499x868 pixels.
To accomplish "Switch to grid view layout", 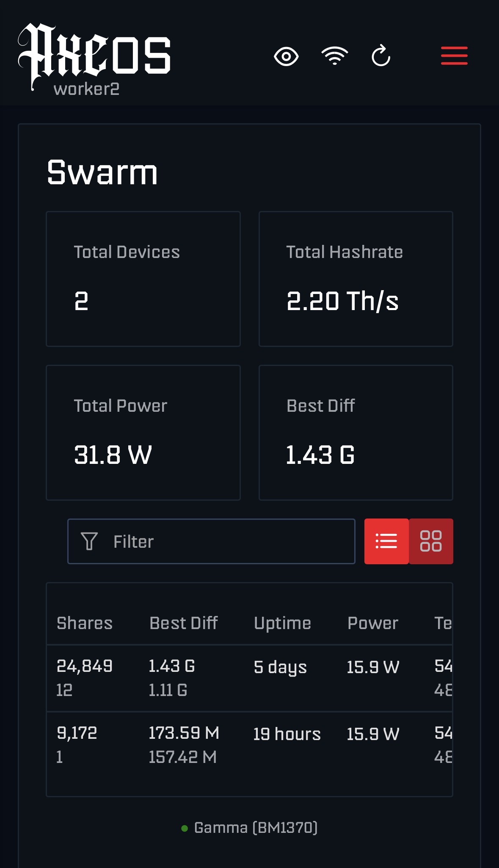I will tap(431, 541).
